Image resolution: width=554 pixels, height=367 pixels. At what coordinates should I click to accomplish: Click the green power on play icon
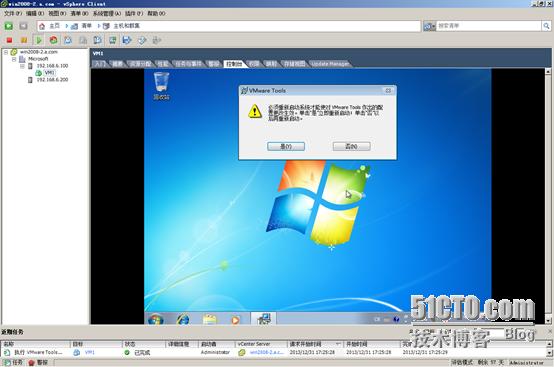pyautogui.click(x=39, y=40)
